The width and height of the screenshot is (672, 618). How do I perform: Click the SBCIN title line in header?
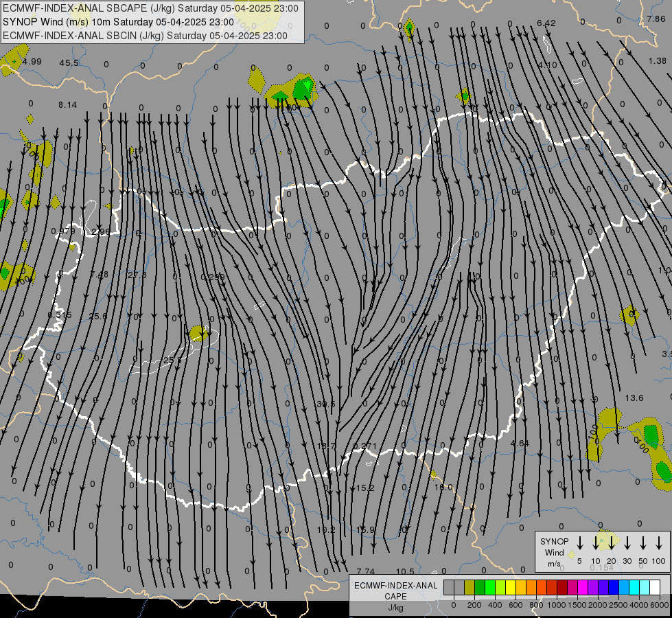tap(145, 36)
